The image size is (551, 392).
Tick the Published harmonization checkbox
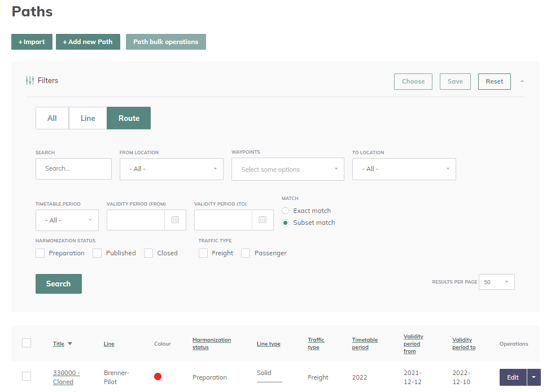click(97, 253)
